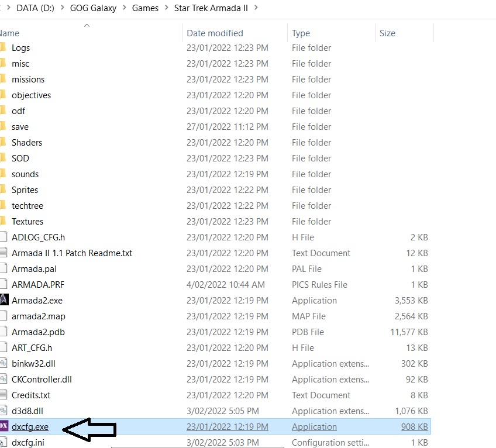Image resolution: width=496 pixels, height=448 pixels.
Task: Sort files by Date modified column
Action: [215, 33]
